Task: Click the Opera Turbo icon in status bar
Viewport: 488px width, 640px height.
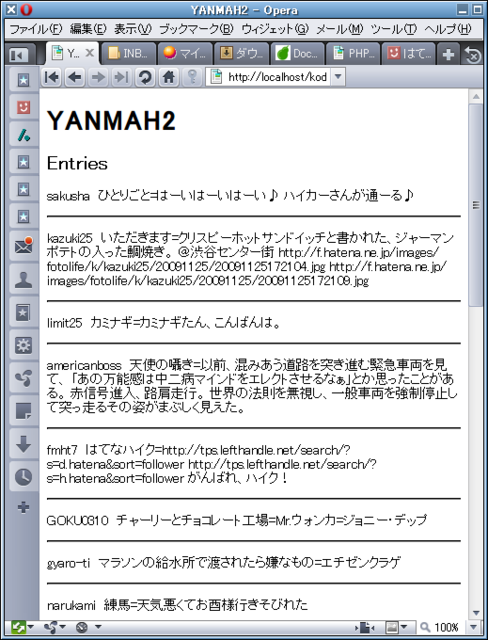Action: tap(82, 627)
